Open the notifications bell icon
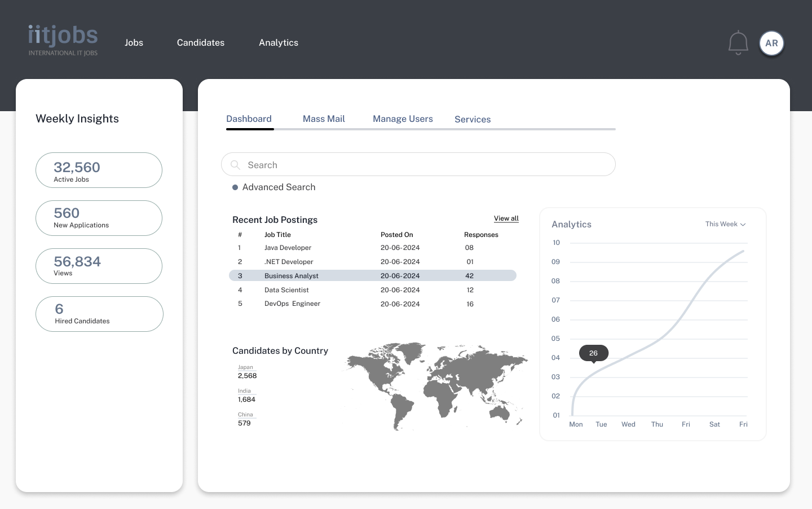This screenshot has height=509, width=812. click(738, 43)
